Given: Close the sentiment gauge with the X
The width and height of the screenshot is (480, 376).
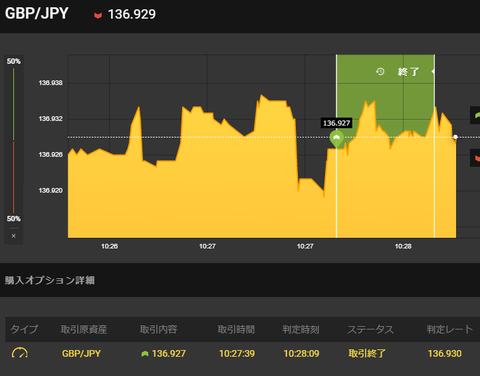Looking at the screenshot, I should pyautogui.click(x=14, y=236).
